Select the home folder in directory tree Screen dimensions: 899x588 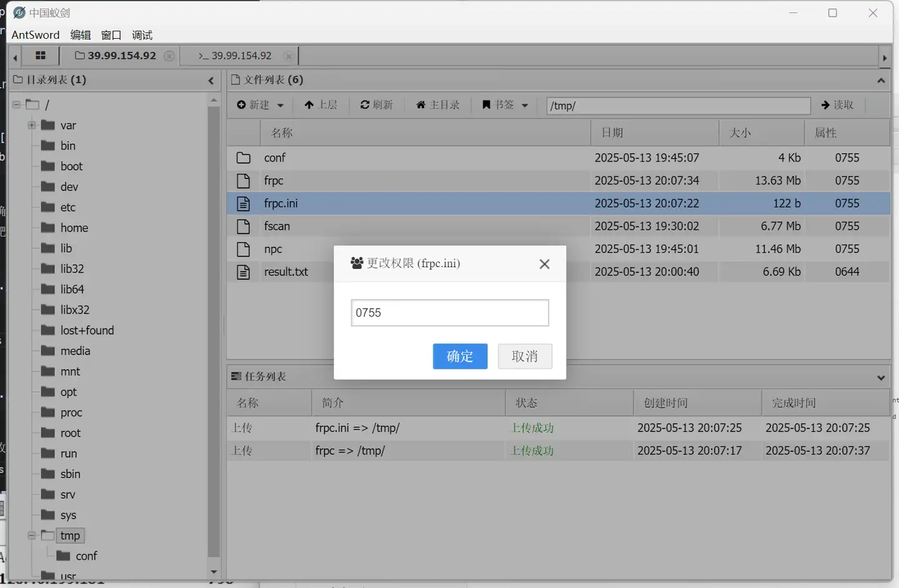[74, 228]
